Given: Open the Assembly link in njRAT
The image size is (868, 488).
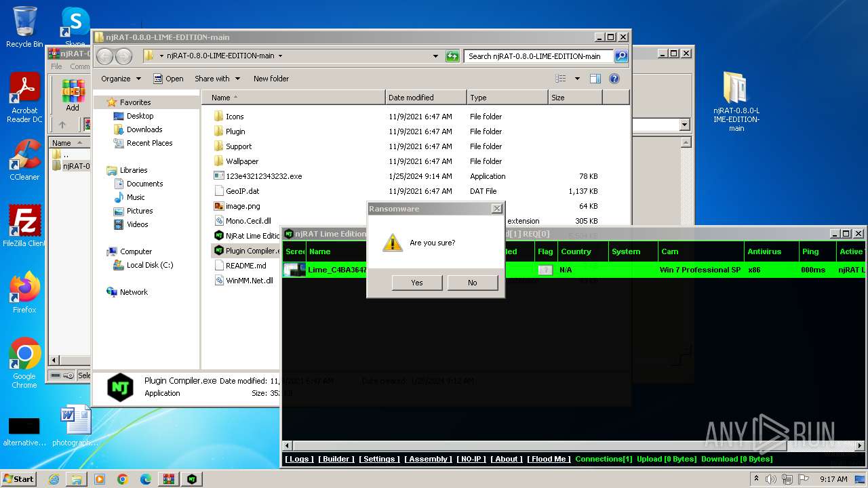Looking at the screenshot, I should point(428,459).
